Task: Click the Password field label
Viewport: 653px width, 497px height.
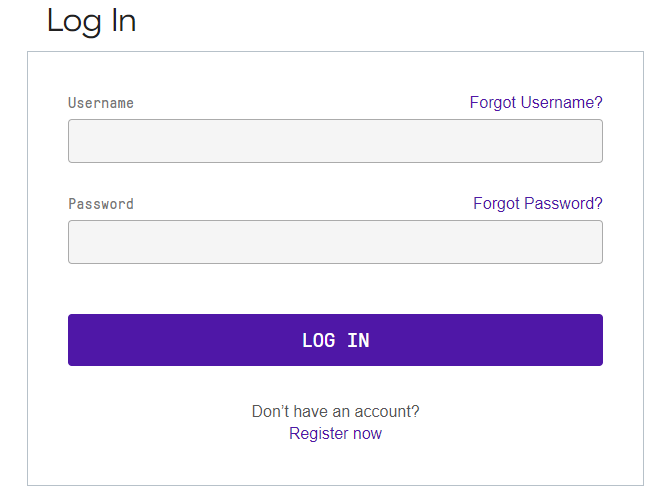Action: 101,204
